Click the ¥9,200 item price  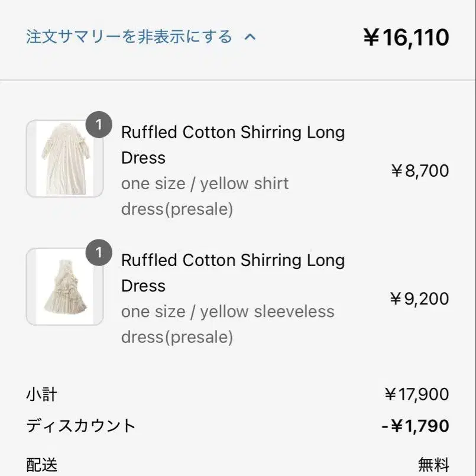[419, 299]
